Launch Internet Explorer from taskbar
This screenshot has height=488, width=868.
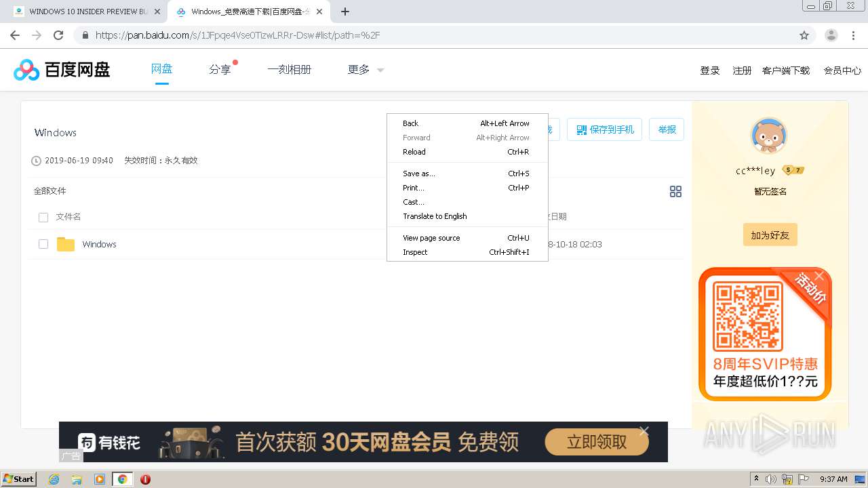[54, 479]
